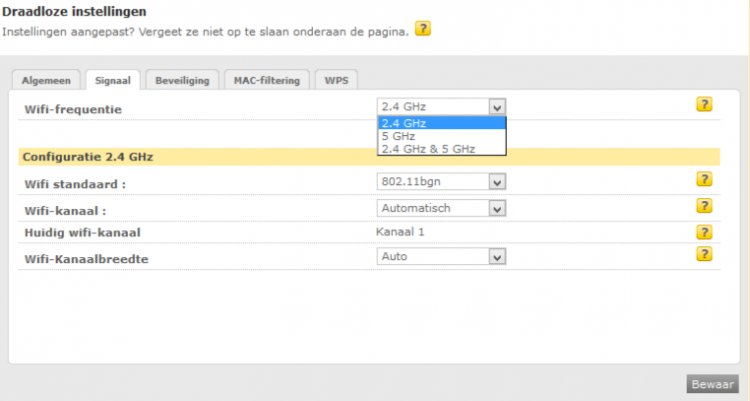Image resolution: width=750 pixels, height=401 pixels.
Task: Expand the Wifi-Kanaalbreedte Auto dropdown
Action: coord(441,257)
